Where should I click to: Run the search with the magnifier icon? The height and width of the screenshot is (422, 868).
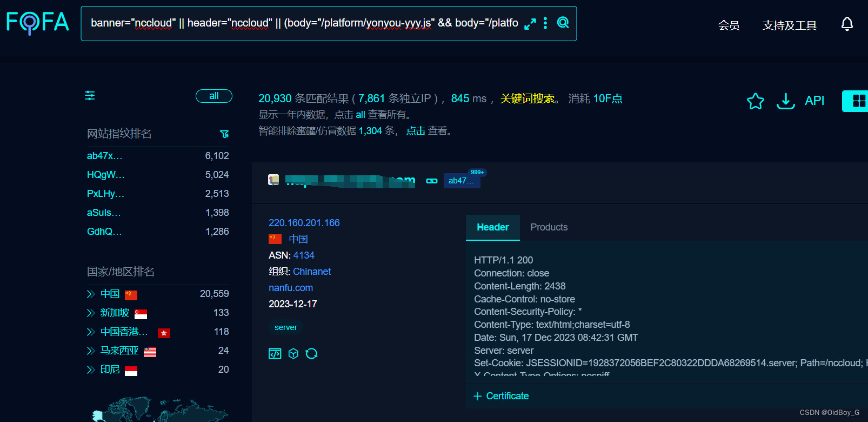coord(563,23)
